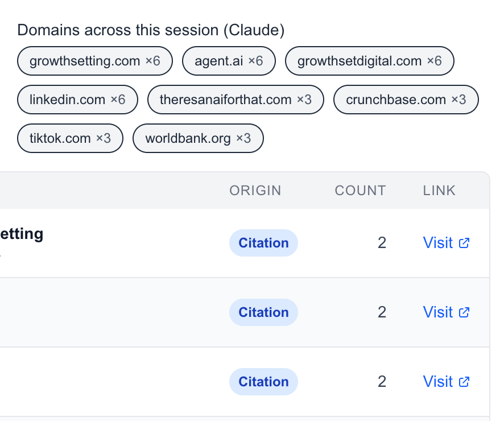Click the theresanaiforthat.com ×3 chip
Screen dimensions: 504x421
point(236,100)
